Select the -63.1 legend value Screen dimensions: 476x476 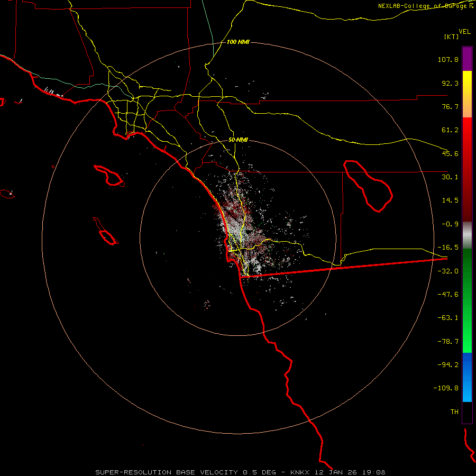(448, 318)
